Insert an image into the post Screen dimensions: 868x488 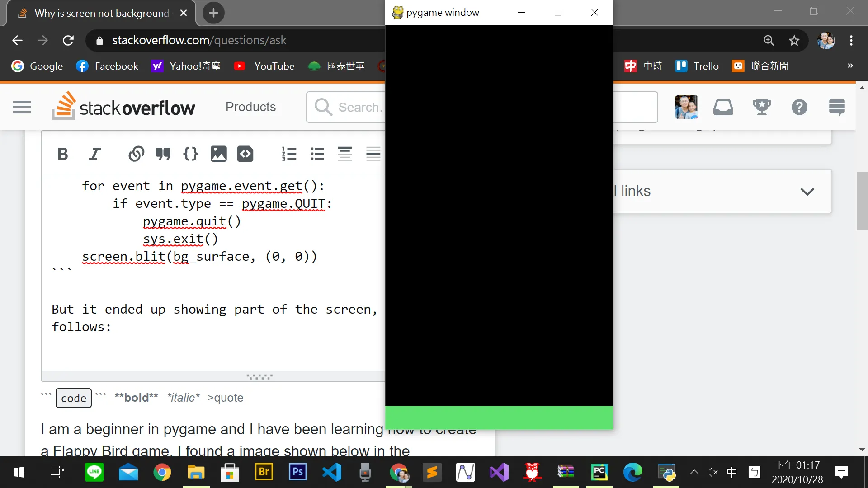[218, 154]
